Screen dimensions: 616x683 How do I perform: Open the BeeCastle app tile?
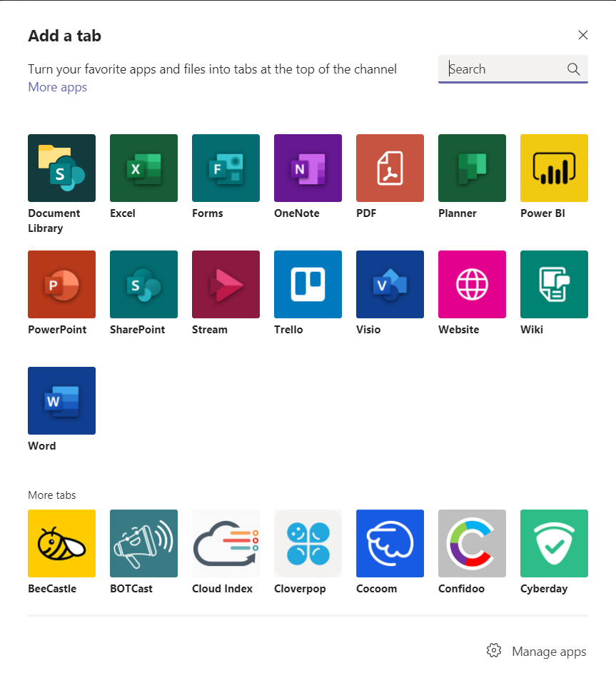61,543
